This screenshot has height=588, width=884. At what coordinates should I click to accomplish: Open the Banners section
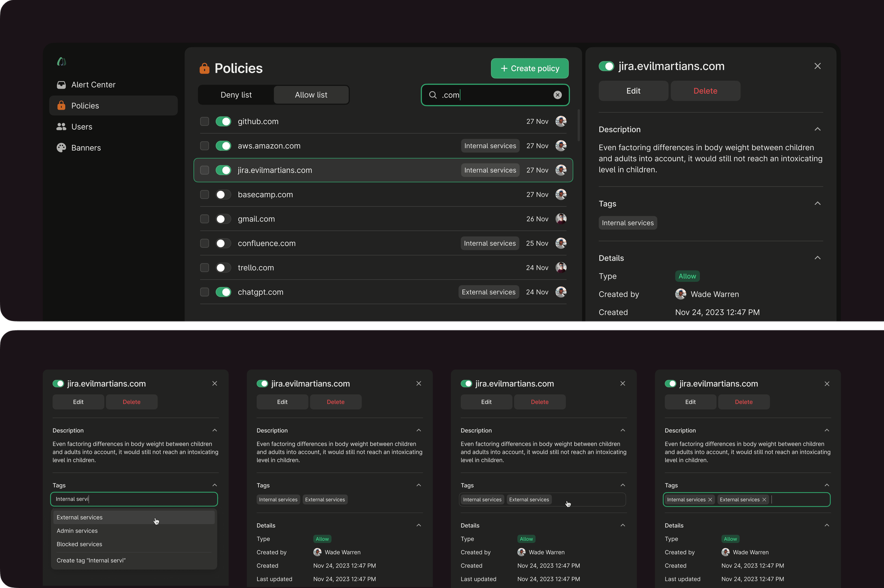click(x=86, y=147)
